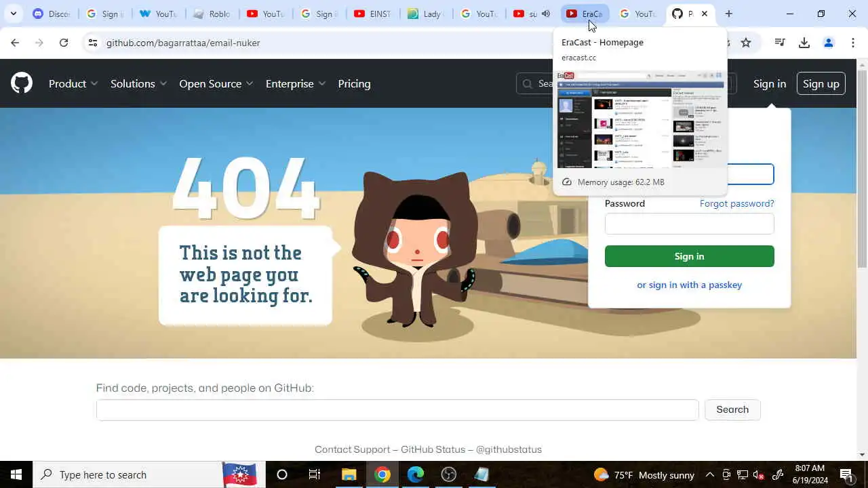Click the taskbar clock showing 8:07 AM
The height and width of the screenshot is (488, 868).
(810, 474)
